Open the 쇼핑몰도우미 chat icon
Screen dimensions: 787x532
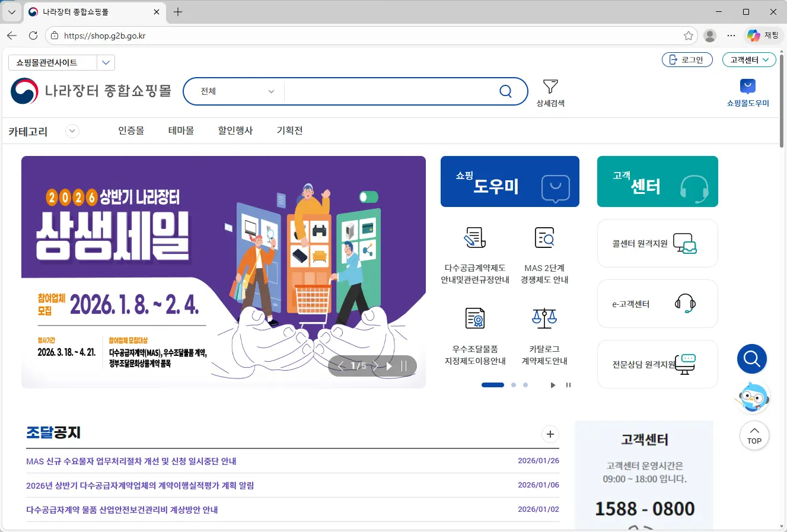coord(748,87)
